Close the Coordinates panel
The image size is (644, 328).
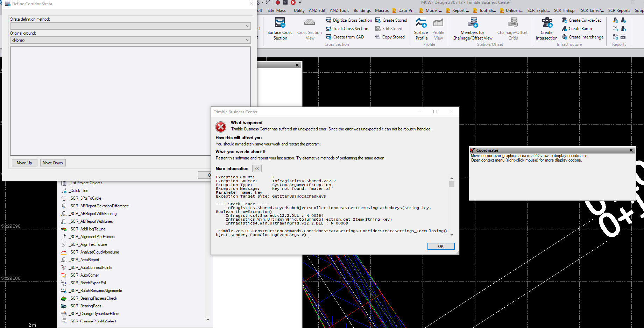pyautogui.click(x=631, y=150)
